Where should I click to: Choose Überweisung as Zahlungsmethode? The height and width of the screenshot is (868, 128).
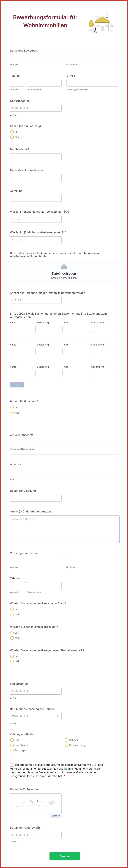pos(66,745)
